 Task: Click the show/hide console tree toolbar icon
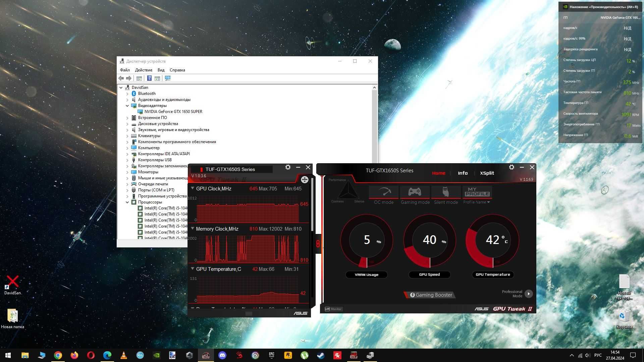point(139,78)
